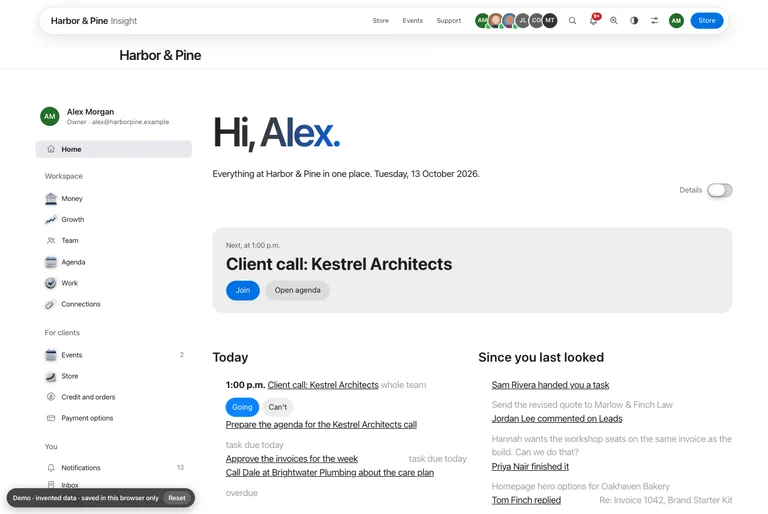Click the Re: Invoice 1042, Brand Starter Kit text
Viewport: 768px width, 514px height.
666,500
